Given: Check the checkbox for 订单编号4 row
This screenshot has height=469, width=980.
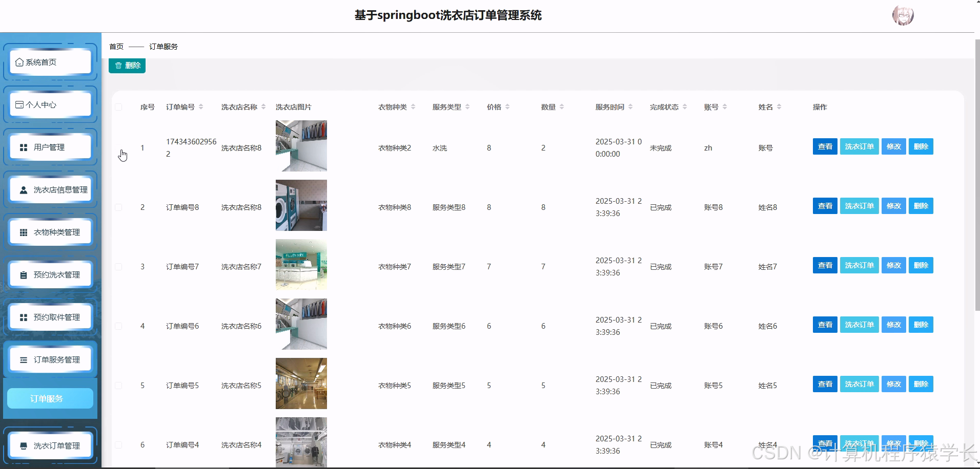Looking at the screenshot, I should click(118, 445).
